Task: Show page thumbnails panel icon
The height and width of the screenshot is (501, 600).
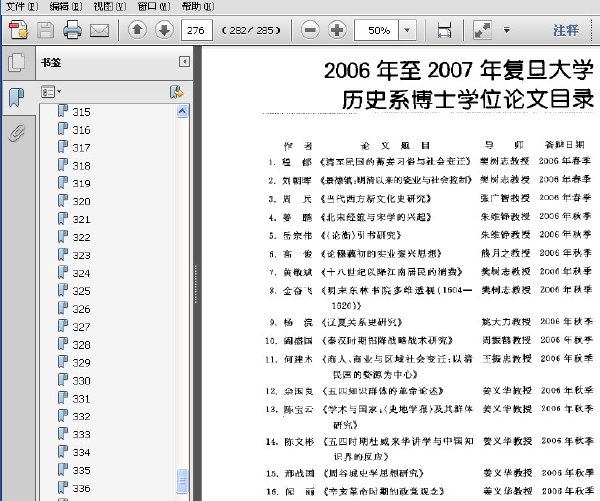Action: (17, 62)
